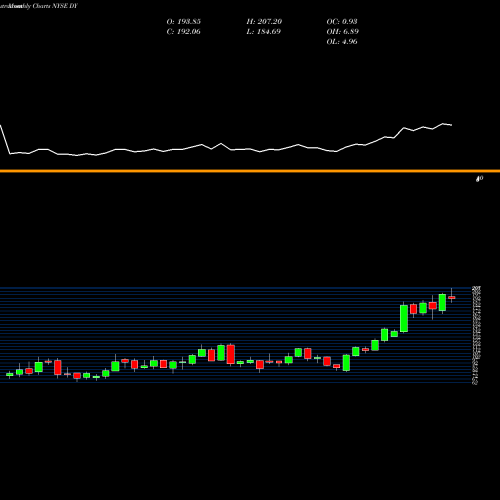Click the tallest green candlestick in the rally
Screen dimensions: 500x500
click(x=404, y=318)
